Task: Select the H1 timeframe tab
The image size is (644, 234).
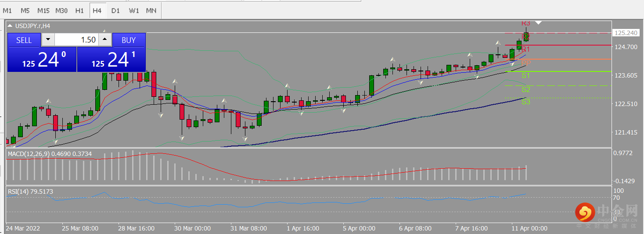Action: (79, 10)
